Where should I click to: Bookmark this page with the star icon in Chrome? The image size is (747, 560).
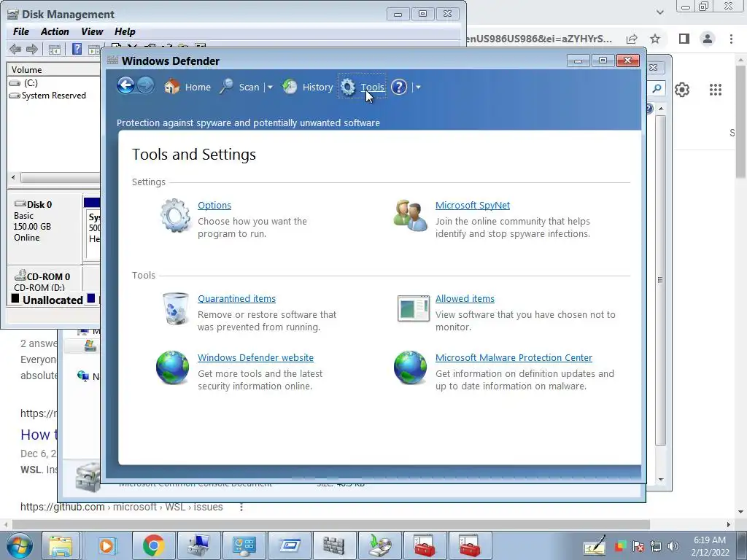[x=655, y=39]
